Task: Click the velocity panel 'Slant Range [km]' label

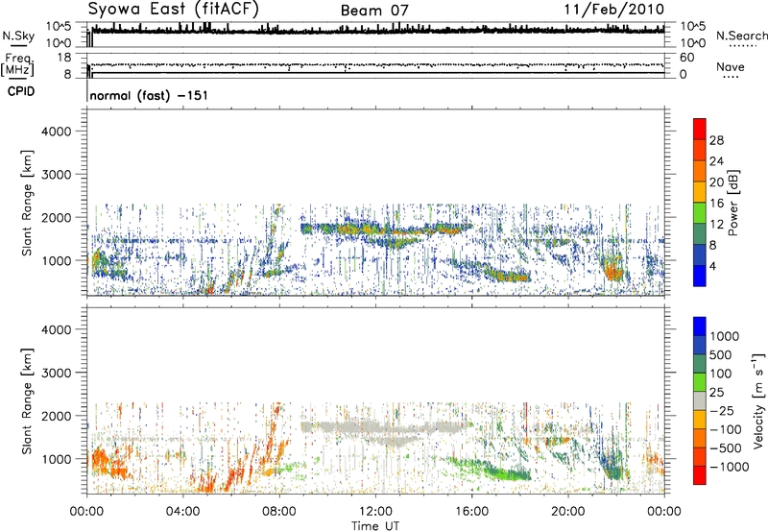Action: point(27,401)
